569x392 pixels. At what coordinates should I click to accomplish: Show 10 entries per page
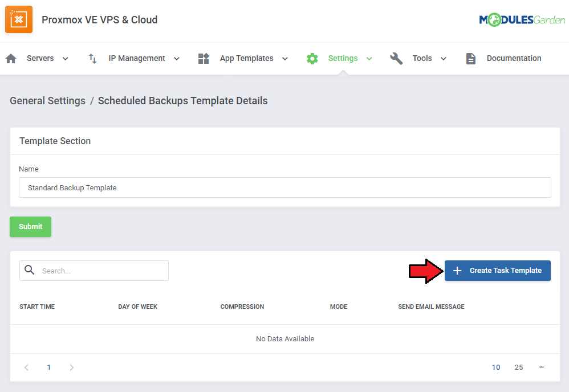(495, 367)
